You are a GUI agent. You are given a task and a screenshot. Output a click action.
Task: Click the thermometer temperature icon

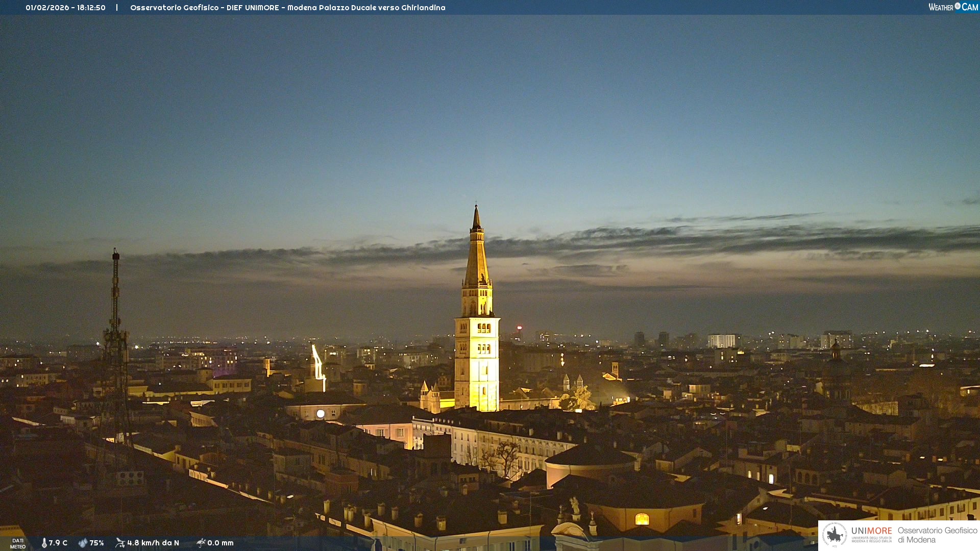[x=44, y=543]
